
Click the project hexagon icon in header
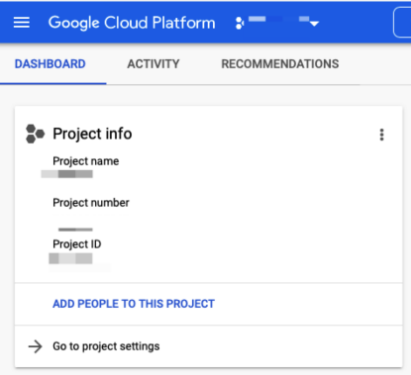(x=239, y=23)
